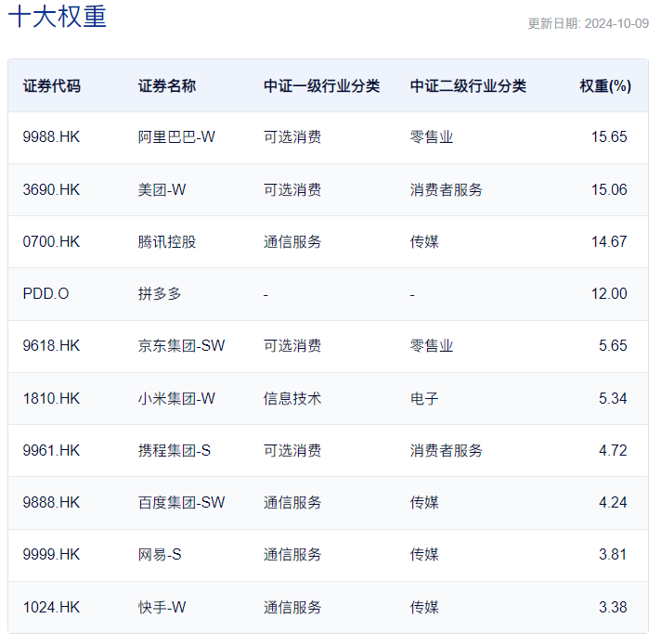Click the 中证二级行业分类 column header
This screenshot has width=661, height=644.
(468, 86)
